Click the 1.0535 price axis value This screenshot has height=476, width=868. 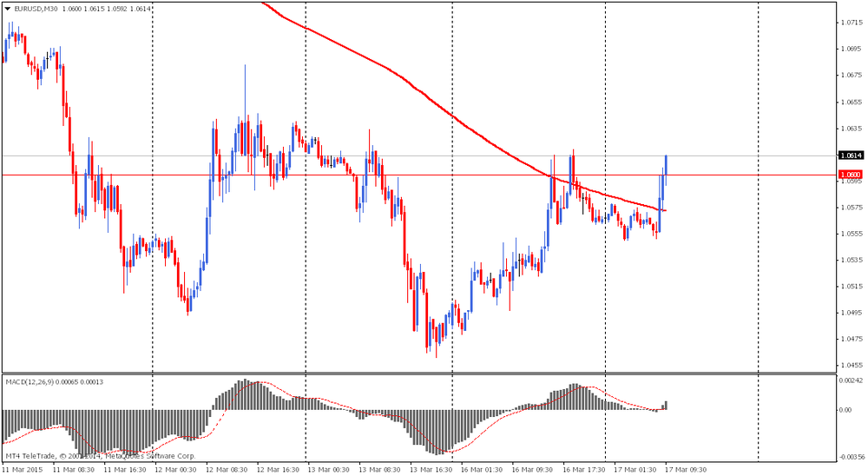tap(852, 260)
